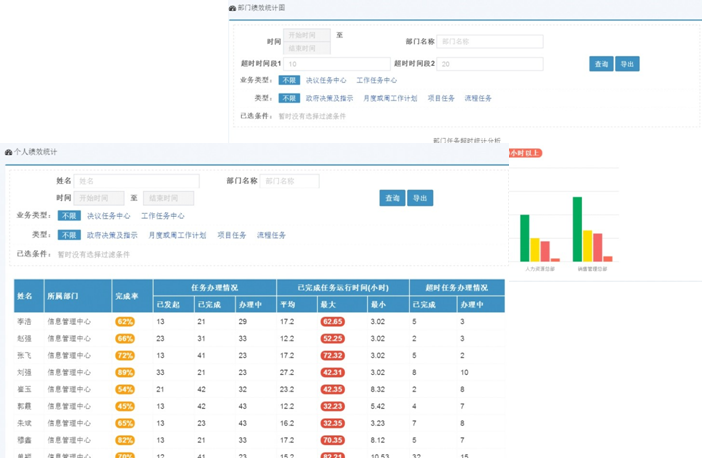Click the 所属部门 table column header
Viewport: 702px width, 458px height.
click(x=78, y=296)
